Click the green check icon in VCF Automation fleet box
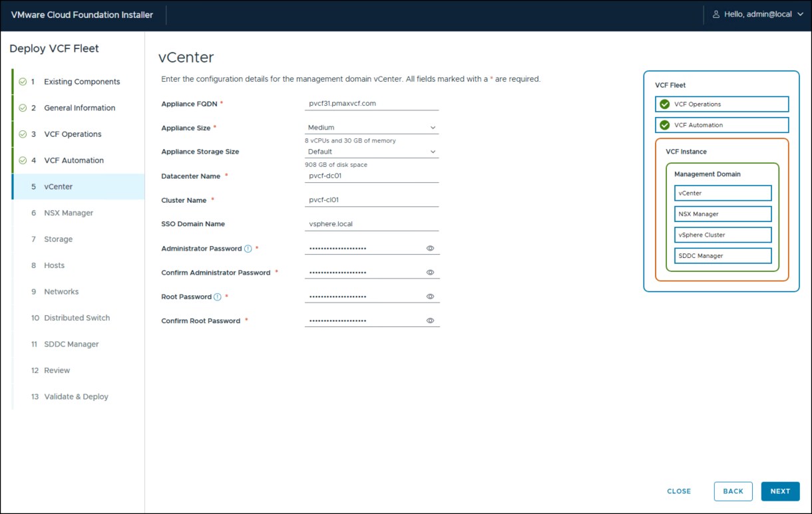812x514 pixels. point(664,125)
